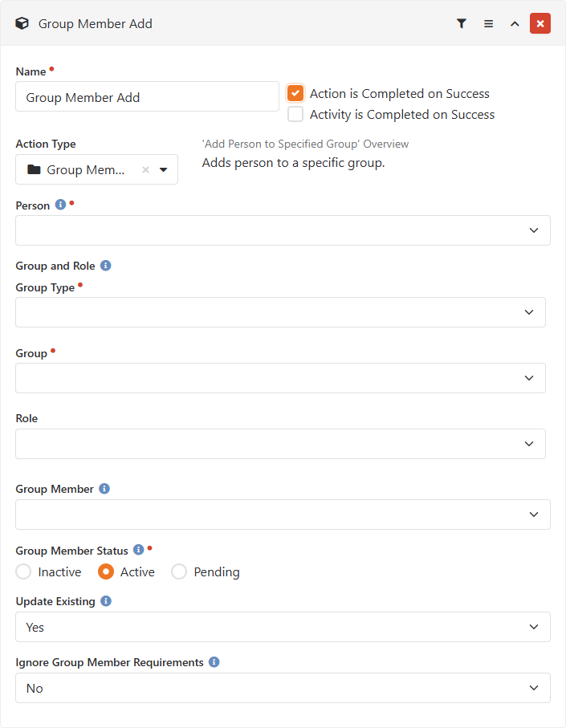
Task: Open the Group Type dropdown
Action: point(280,312)
